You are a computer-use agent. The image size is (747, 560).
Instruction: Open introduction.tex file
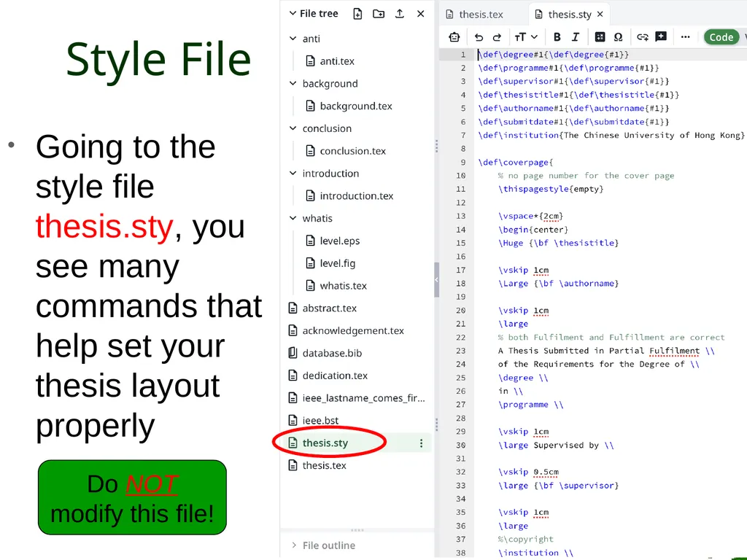(x=356, y=195)
